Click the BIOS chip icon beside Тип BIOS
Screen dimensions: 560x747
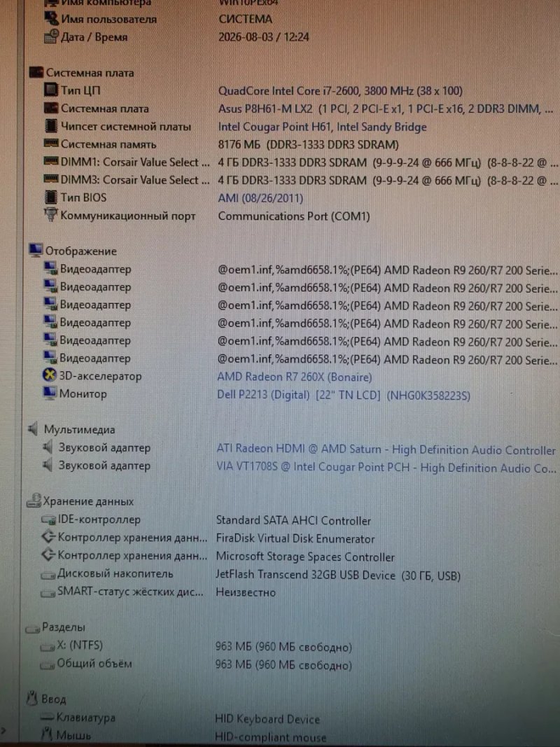coord(50,197)
